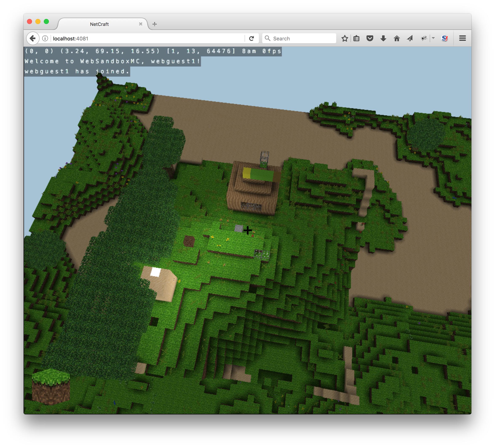Click the paper plane share icon
The image size is (495, 448).
410,39
